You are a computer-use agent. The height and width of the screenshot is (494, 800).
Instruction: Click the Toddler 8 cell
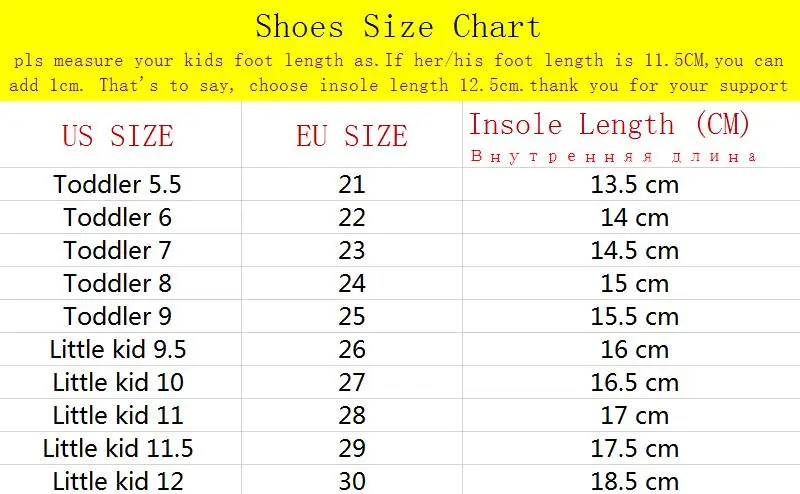pyautogui.click(x=117, y=283)
